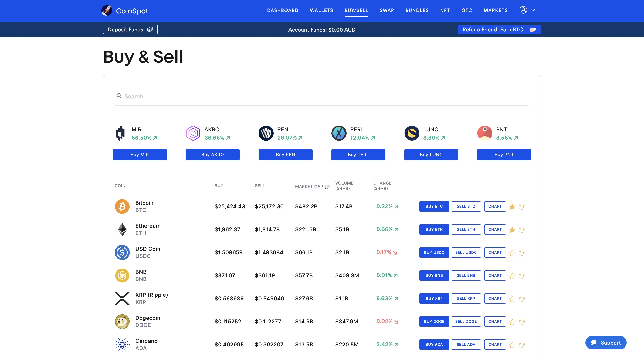Viewport: 644px width, 357px height.
Task: Set price alert bell for Bitcoin
Action: [x=522, y=207]
